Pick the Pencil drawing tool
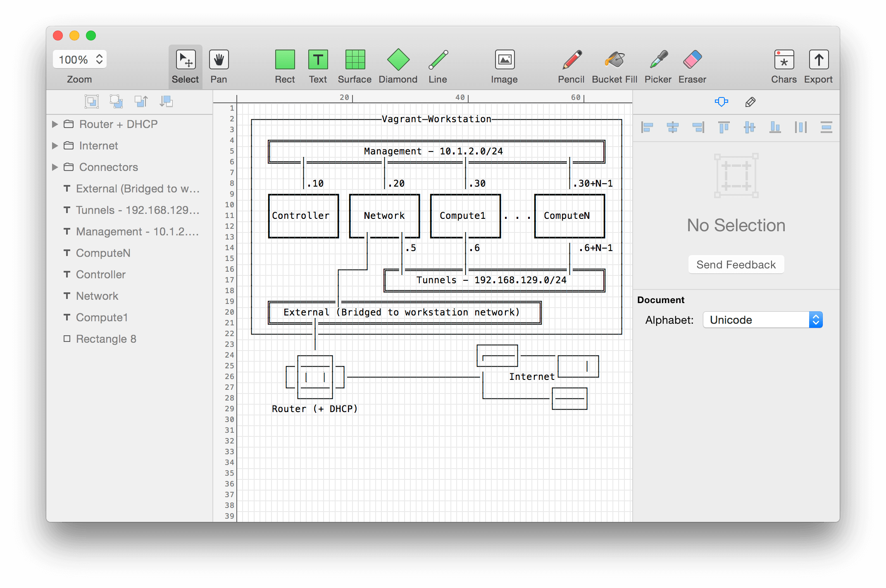886x588 pixels. [572, 60]
